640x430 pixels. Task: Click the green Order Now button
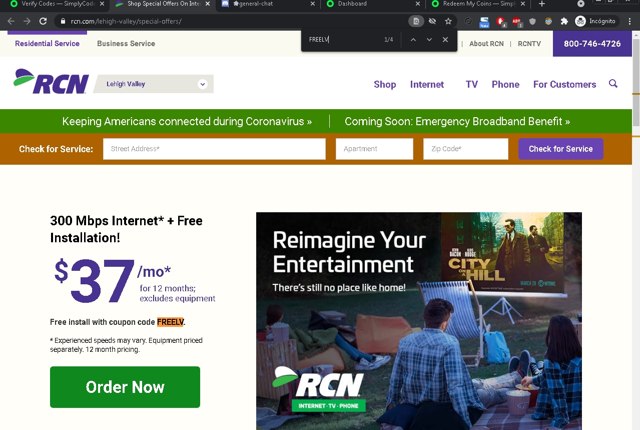point(125,387)
